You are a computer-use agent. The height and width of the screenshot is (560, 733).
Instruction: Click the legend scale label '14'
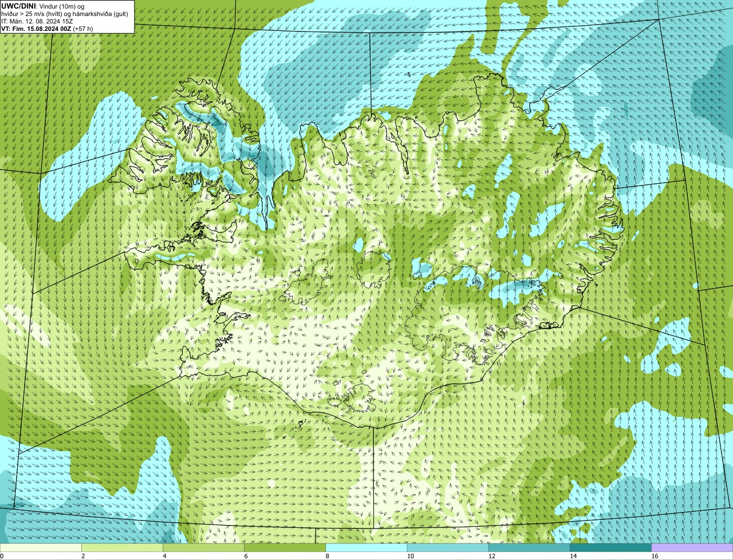573,556
